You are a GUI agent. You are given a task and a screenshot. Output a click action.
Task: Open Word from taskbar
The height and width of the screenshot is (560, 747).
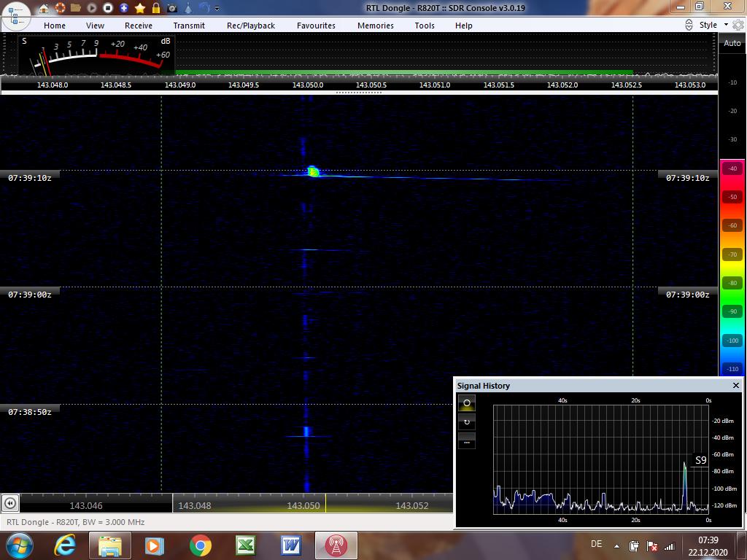291,545
